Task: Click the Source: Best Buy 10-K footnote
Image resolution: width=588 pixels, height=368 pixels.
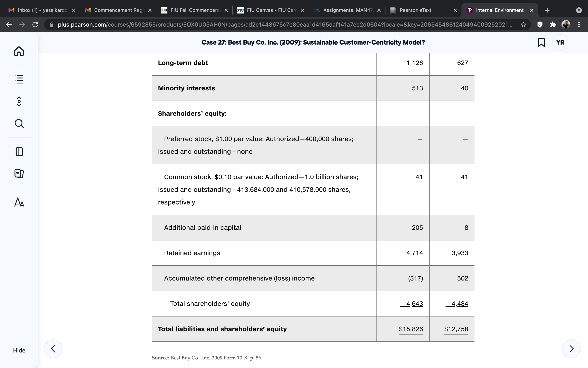Action: pos(207,358)
